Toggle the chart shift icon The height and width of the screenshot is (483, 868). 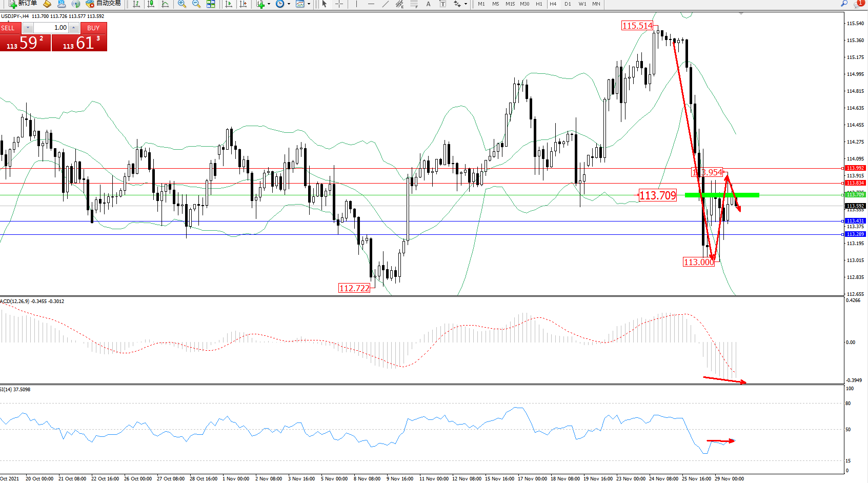coord(243,4)
